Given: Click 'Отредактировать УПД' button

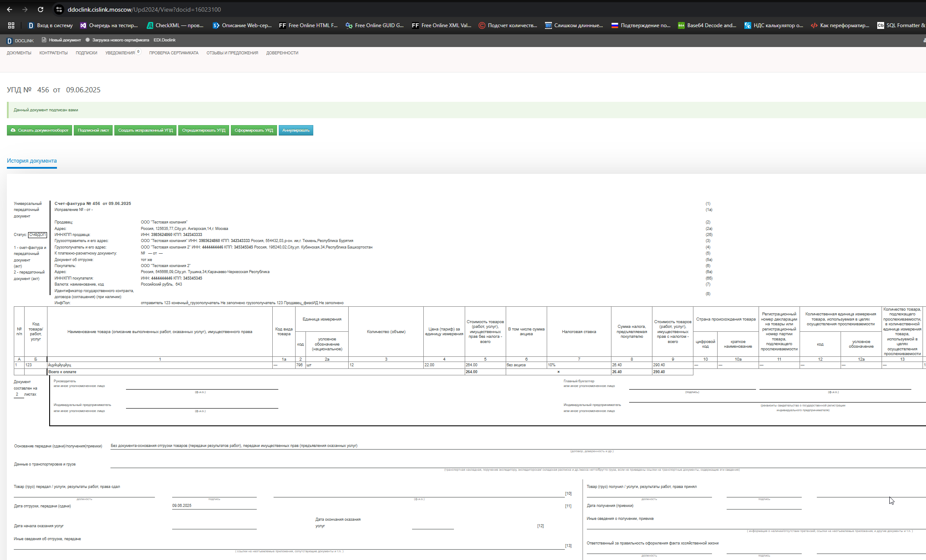Looking at the screenshot, I should click(204, 130).
